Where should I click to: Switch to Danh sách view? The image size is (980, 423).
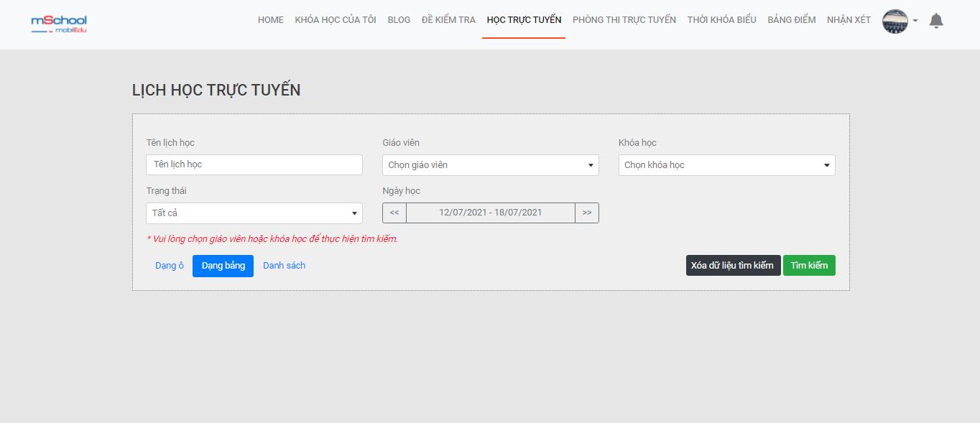284,266
